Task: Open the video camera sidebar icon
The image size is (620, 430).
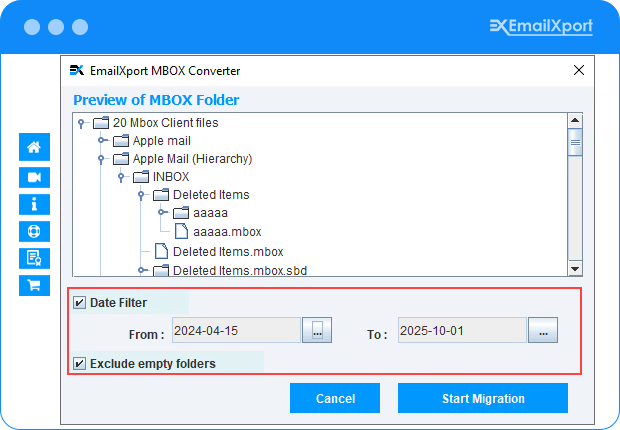Action: [34, 177]
